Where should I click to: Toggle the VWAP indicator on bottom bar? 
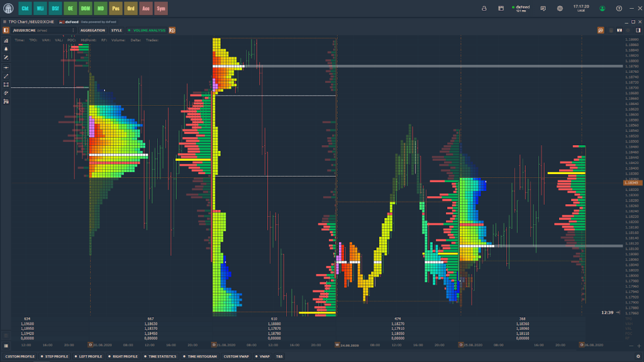coord(262,356)
